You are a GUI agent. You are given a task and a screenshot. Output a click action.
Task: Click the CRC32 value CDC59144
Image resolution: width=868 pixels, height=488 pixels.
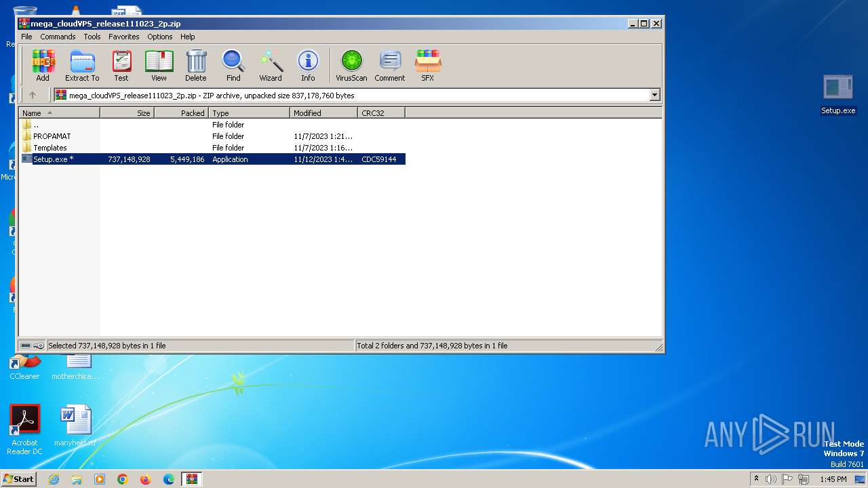(379, 159)
